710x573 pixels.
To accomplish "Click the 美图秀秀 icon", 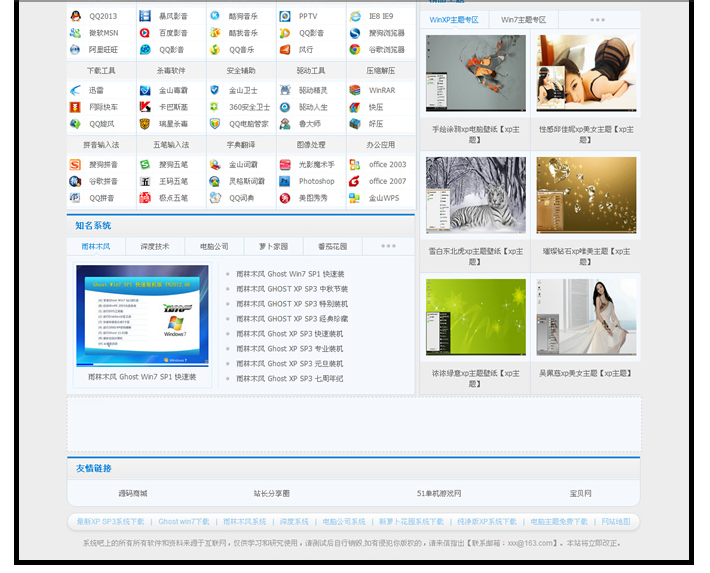I will pyautogui.click(x=285, y=198).
